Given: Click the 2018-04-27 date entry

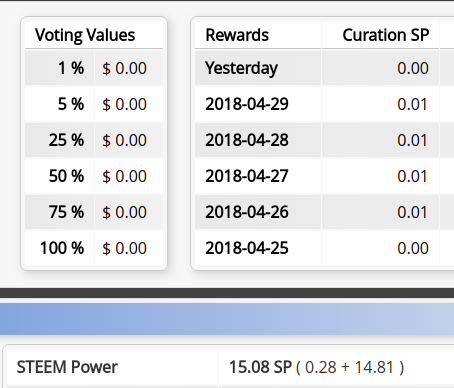Looking at the screenshot, I should [x=247, y=176].
